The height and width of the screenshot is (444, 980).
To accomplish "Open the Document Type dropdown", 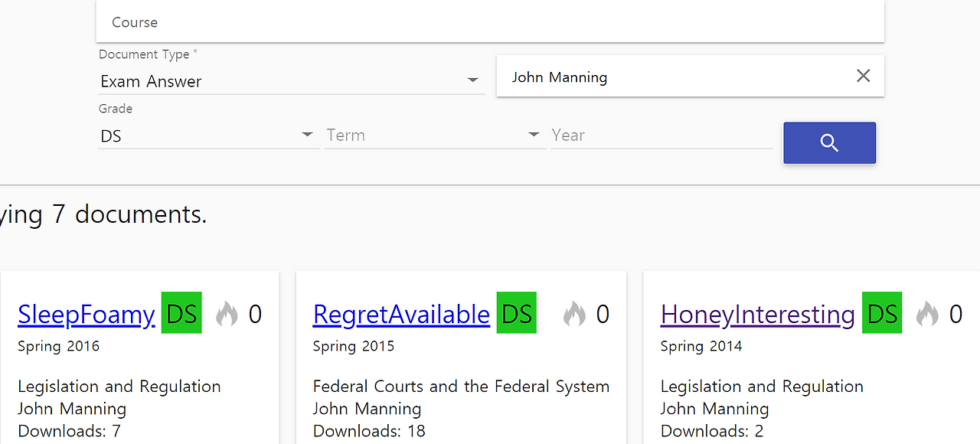I will 291,81.
